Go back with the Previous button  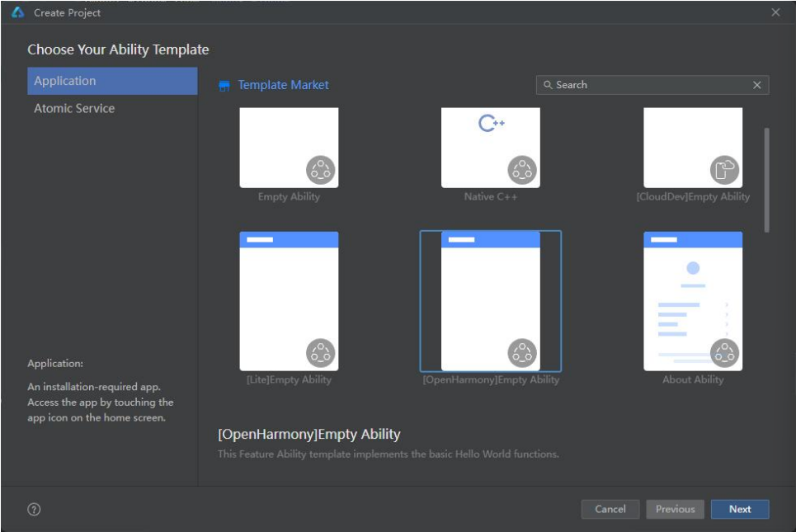pos(676,509)
